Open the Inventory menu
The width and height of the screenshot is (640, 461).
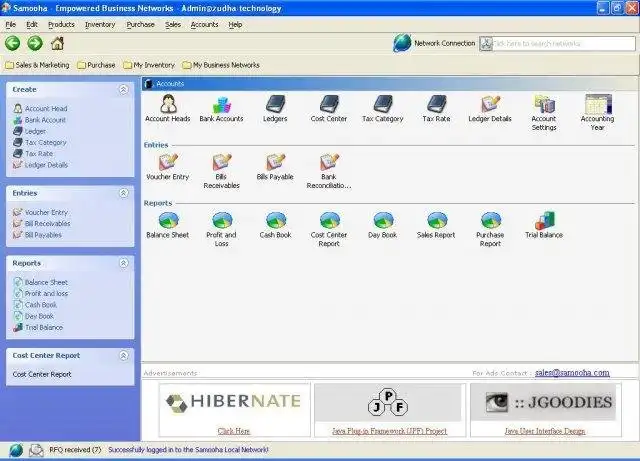pyautogui.click(x=100, y=24)
